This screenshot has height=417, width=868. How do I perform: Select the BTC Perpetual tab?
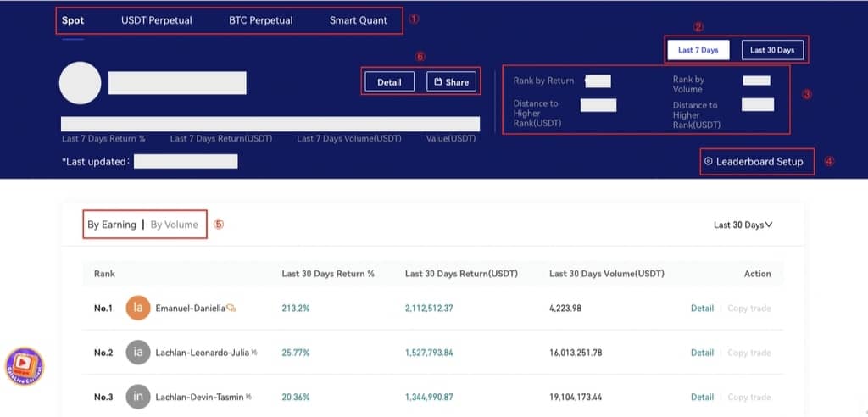click(260, 20)
